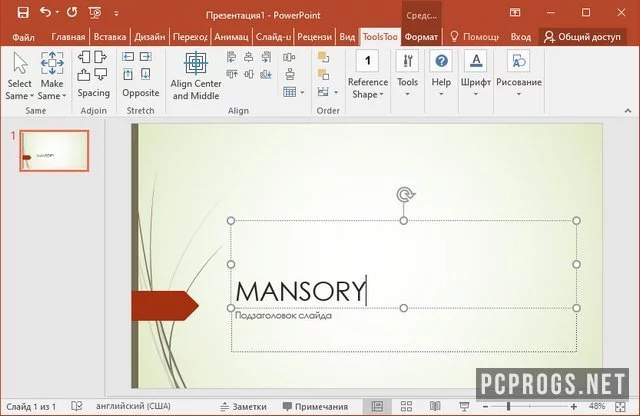This screenshot has width=640, height=416.
Task: Click in the MANSORY title text
Action: tap(300, 291)
